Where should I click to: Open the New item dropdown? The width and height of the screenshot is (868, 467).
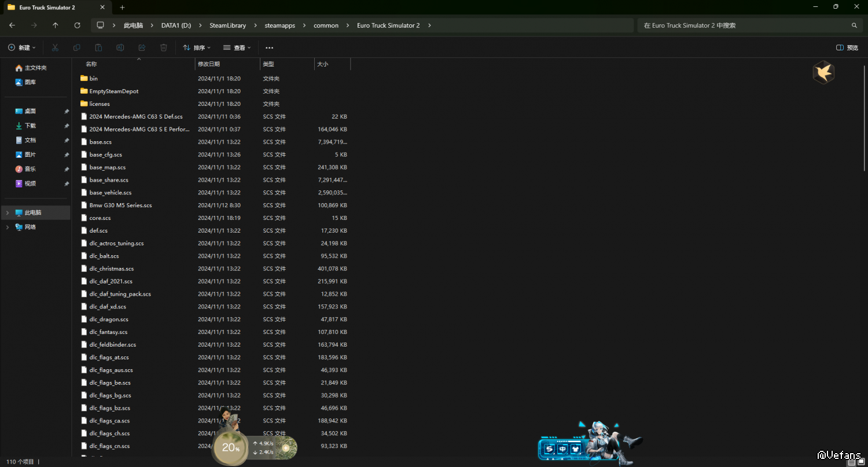coord(22,47)
